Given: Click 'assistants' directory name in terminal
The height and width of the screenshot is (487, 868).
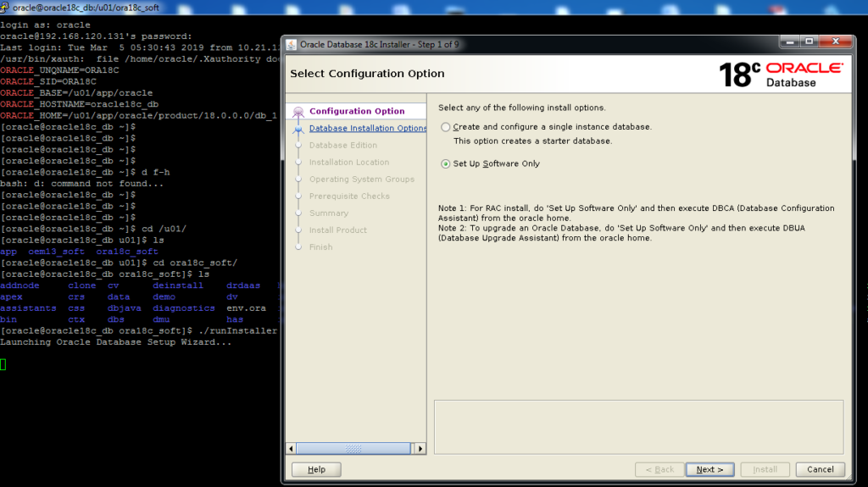Looking at the screenshot, I should tap(28, 308).
